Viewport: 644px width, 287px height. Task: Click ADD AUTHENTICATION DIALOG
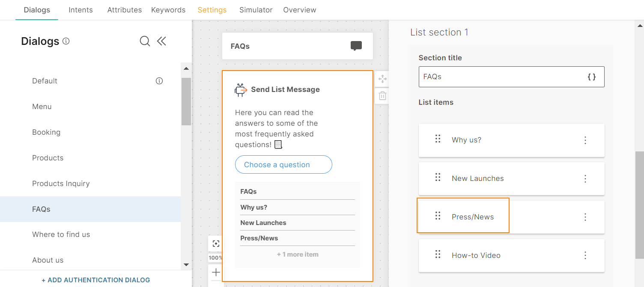tap(95, 280)
